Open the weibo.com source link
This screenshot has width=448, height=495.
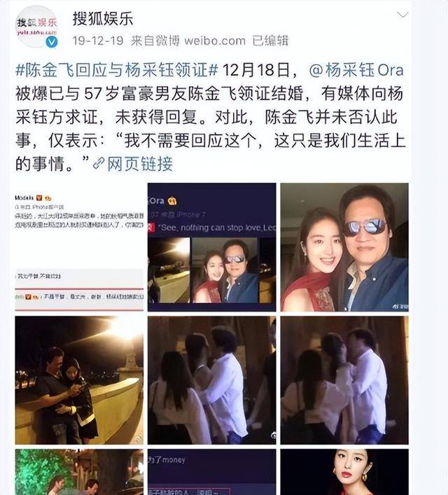[215, 41]
